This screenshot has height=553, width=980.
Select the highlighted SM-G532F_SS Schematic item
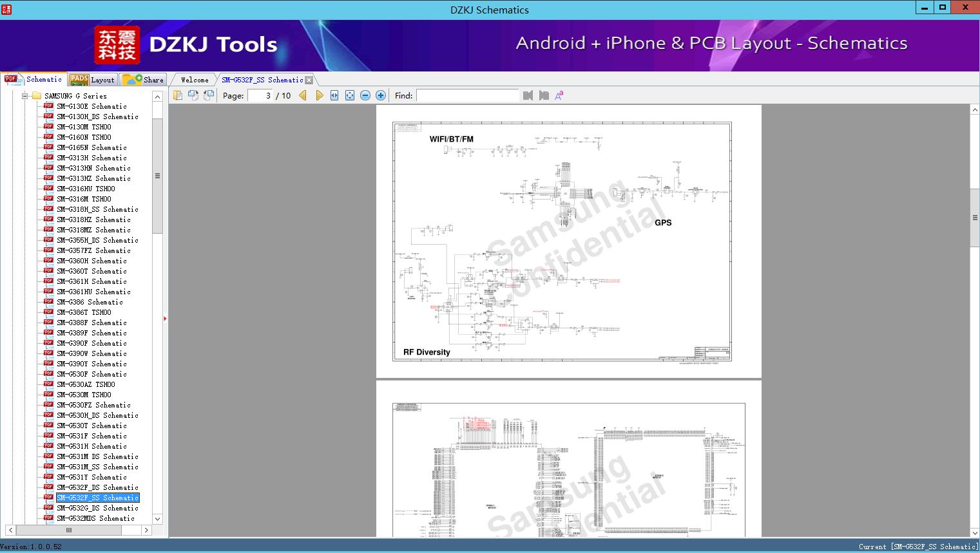click(x=97, y=498)
